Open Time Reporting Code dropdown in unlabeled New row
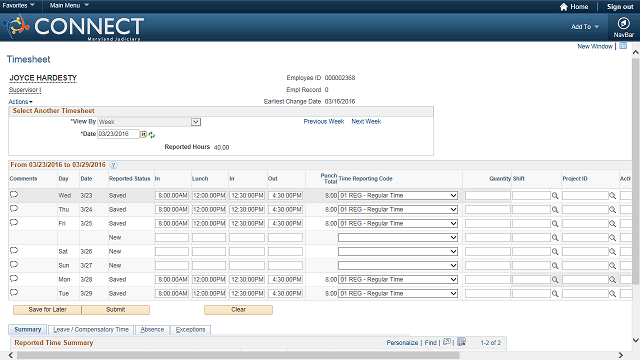The image size is (640, 360). tap(398, 237)
